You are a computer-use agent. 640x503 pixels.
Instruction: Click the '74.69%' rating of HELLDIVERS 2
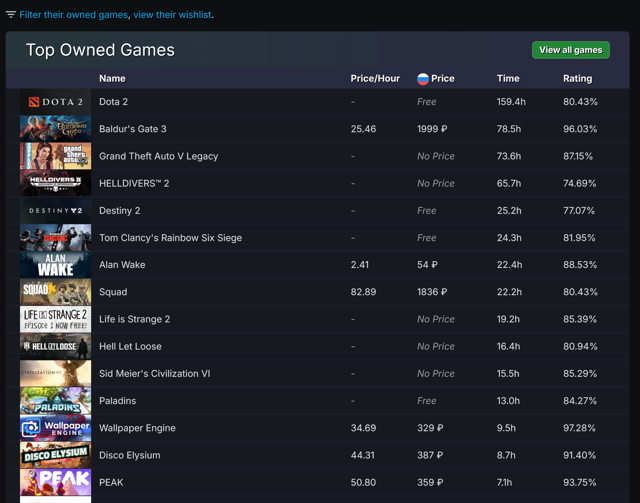tap(580, 183)
